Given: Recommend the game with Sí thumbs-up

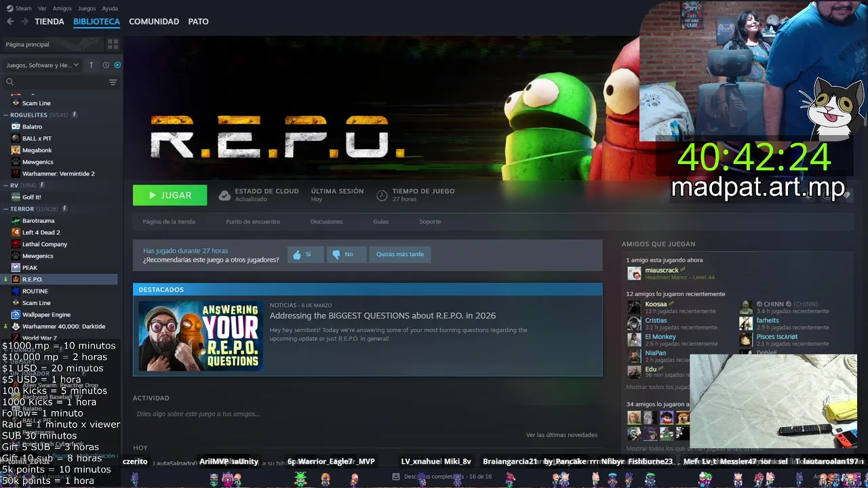Looking at the screenshot, I should [305, 254].
